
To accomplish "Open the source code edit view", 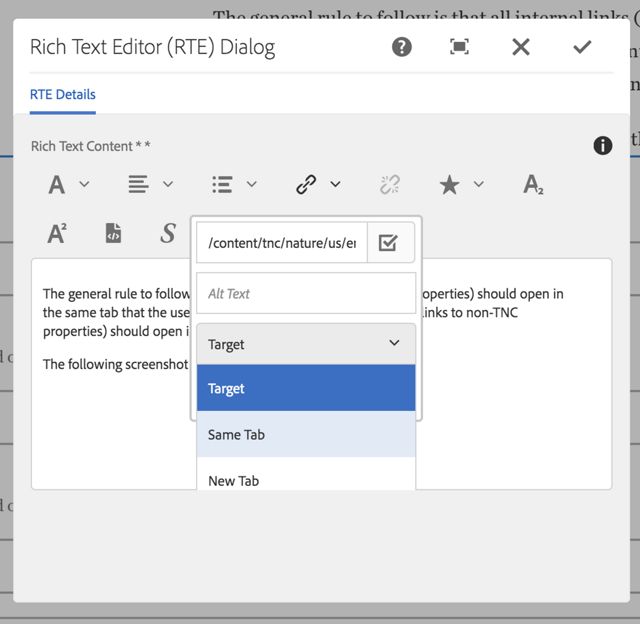I will [x=114, y=233].
